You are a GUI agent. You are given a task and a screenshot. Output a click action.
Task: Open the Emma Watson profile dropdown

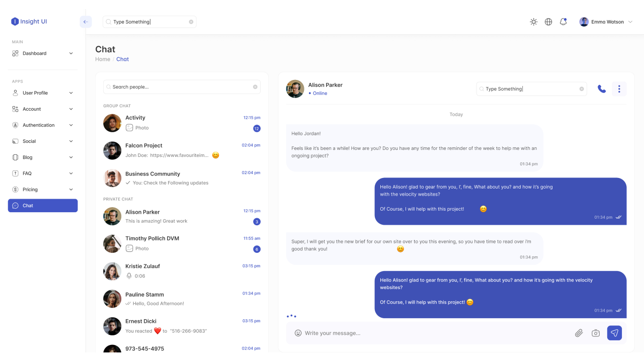pos(606,22)
